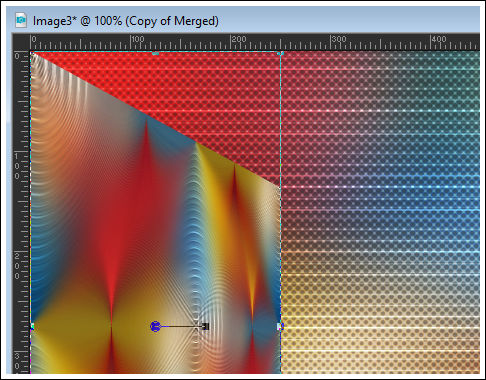Click the left-middle selection handle
Image resolution: width=486 pixels, height=380 pixels.
(x=32, y=326)
